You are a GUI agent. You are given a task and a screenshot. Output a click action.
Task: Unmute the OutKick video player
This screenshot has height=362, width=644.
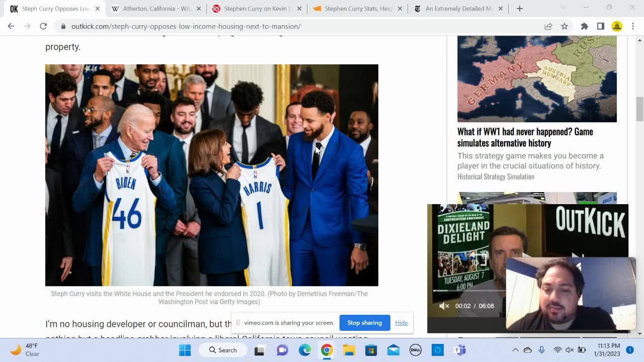click(444, 306)
